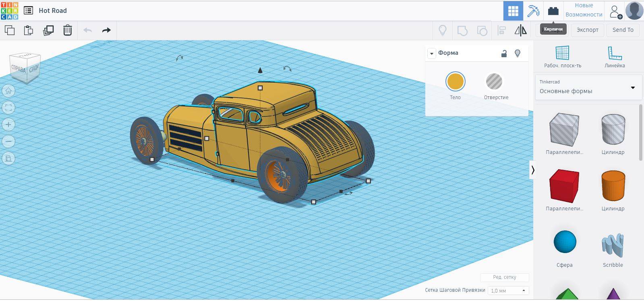644x301 pixels.
Task: Open the Основные формы shapes dropdown
Action: coord(587,87)
